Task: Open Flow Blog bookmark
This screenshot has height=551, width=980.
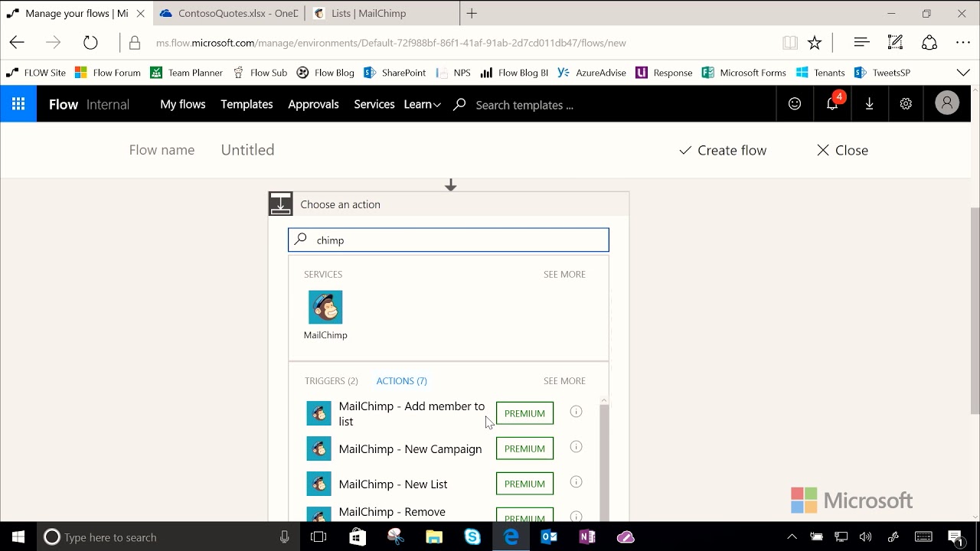Action: [325, 73]
